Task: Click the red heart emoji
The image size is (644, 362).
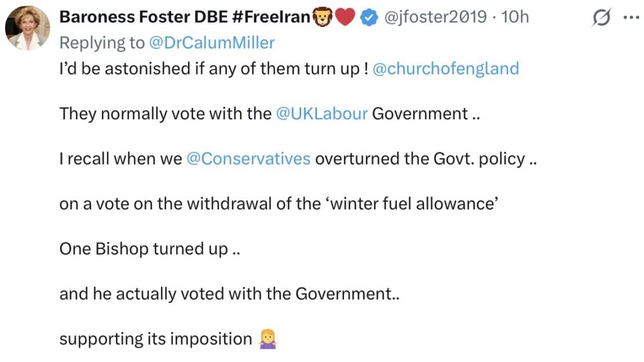Action: pos(345,18)
